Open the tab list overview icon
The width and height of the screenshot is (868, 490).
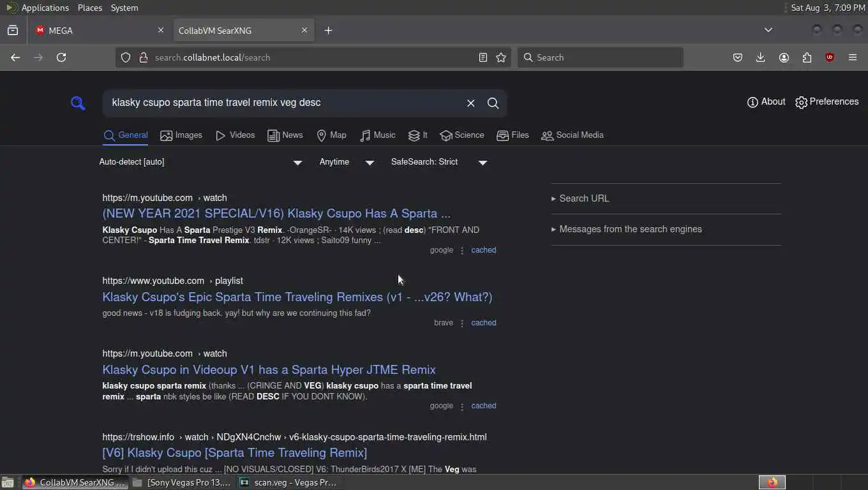coord(13,30)
